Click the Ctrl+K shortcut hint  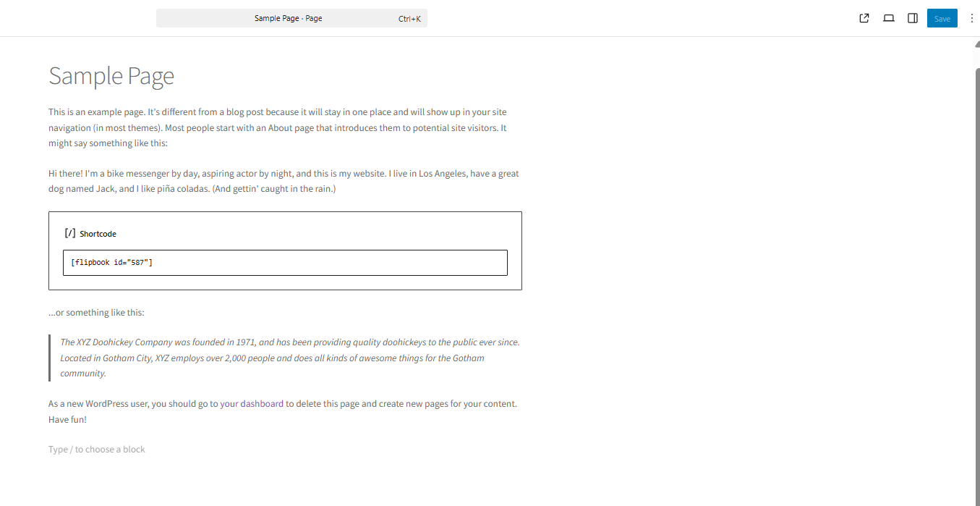(409, 19)
